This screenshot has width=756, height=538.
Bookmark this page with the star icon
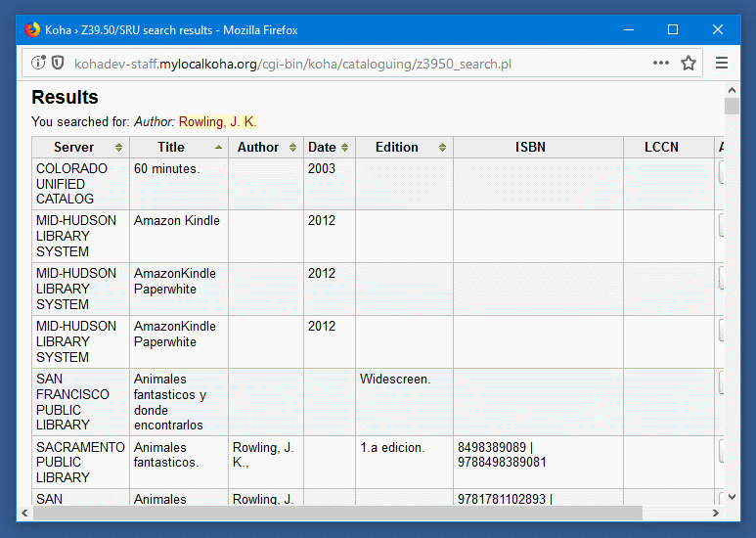click(689, 64)
